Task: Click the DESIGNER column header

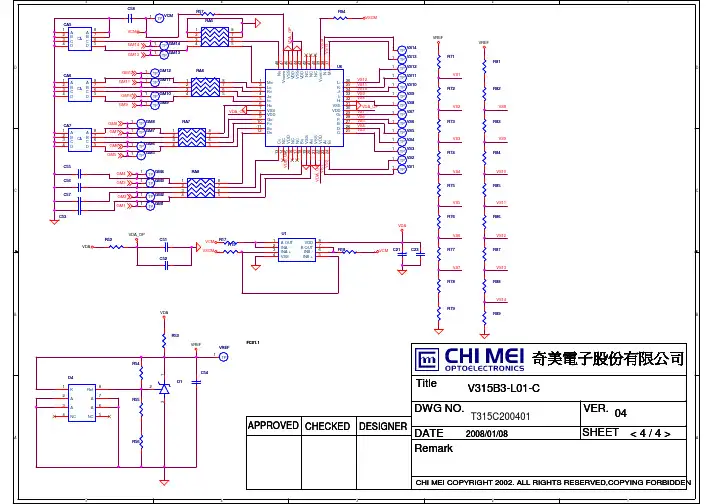Action: coord(382,425)
